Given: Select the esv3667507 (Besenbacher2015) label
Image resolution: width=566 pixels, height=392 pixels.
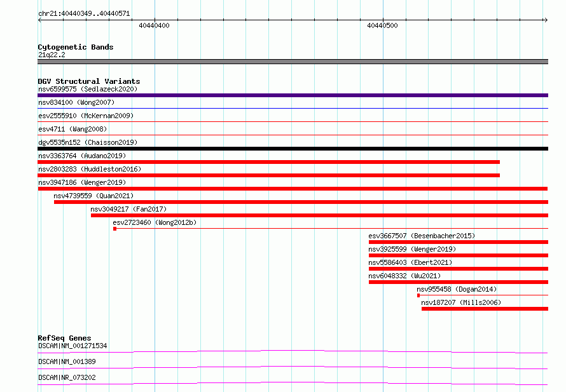Looking at the screenshot, I should coord(422,236).
